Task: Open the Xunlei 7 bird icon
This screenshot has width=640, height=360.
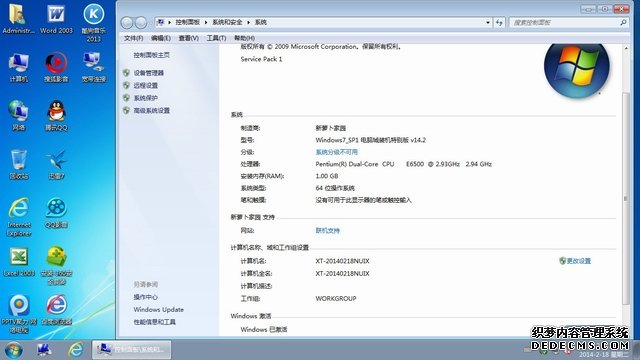Action: (56, 164)
